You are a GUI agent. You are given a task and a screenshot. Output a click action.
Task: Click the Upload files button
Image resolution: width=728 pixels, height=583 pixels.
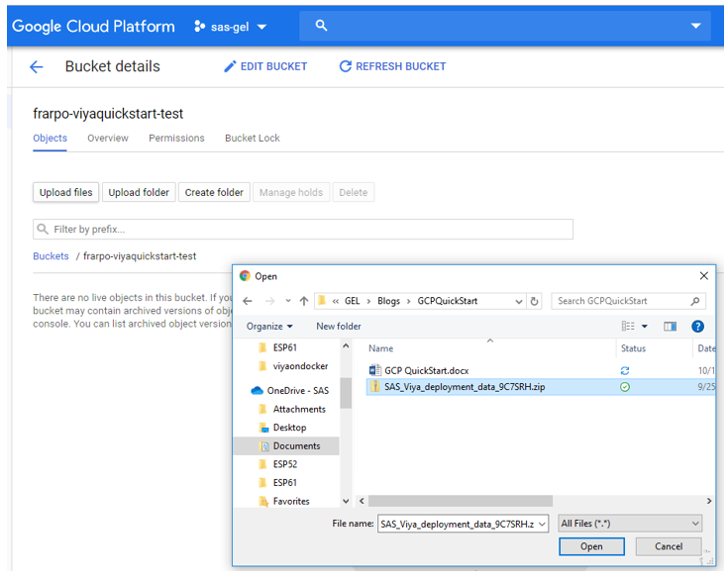coord(66,192)
